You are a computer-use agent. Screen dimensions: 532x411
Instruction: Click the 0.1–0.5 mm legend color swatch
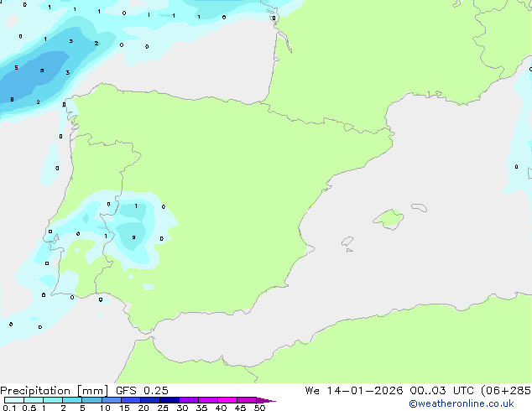click(x=14, y=400)
